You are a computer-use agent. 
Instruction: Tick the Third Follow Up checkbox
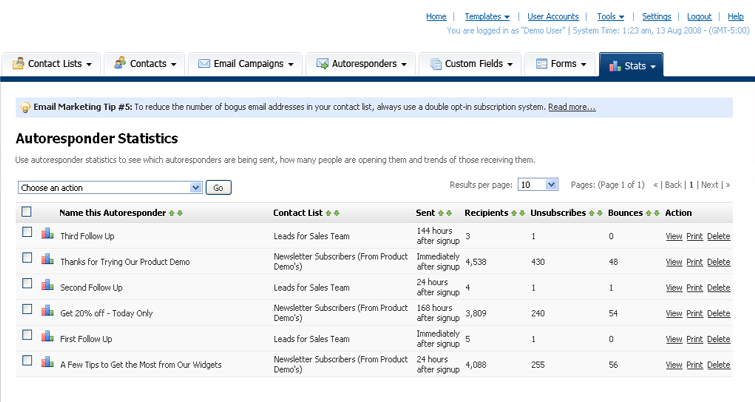(27, 232)
